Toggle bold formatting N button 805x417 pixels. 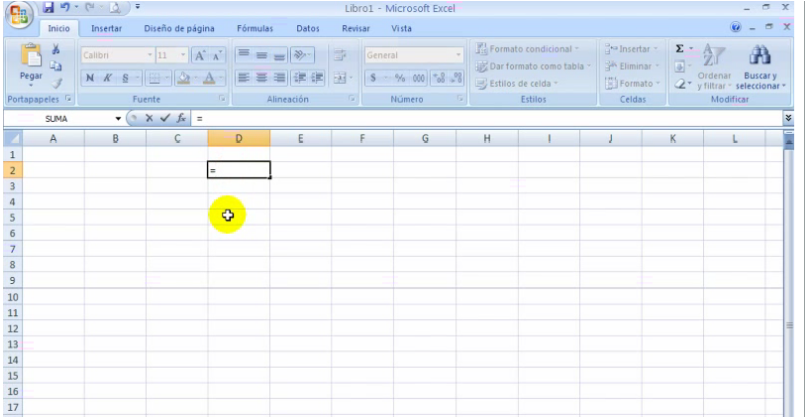pyautogui.click(x=90, y=78)
